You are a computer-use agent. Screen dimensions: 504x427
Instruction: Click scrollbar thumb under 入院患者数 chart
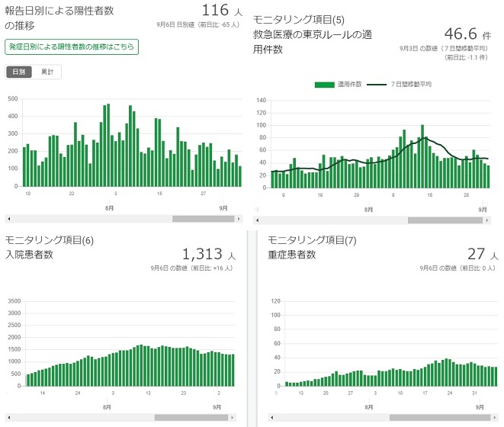coord(191,418)
